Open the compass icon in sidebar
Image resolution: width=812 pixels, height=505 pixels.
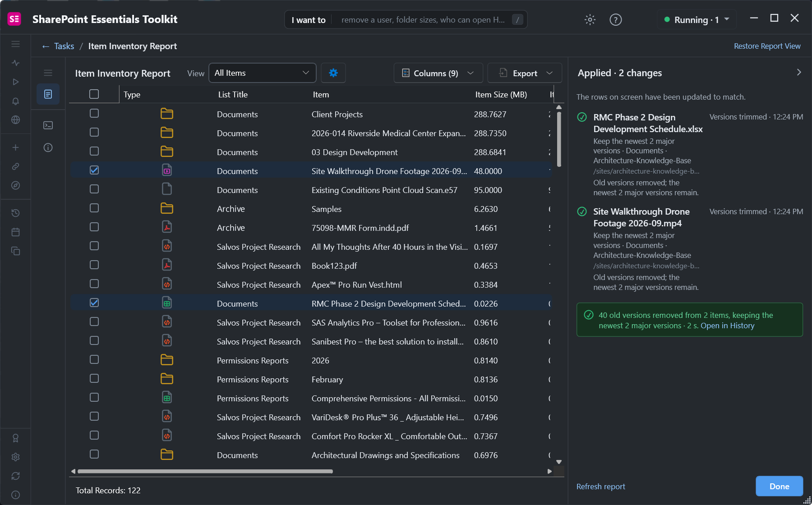16,185
